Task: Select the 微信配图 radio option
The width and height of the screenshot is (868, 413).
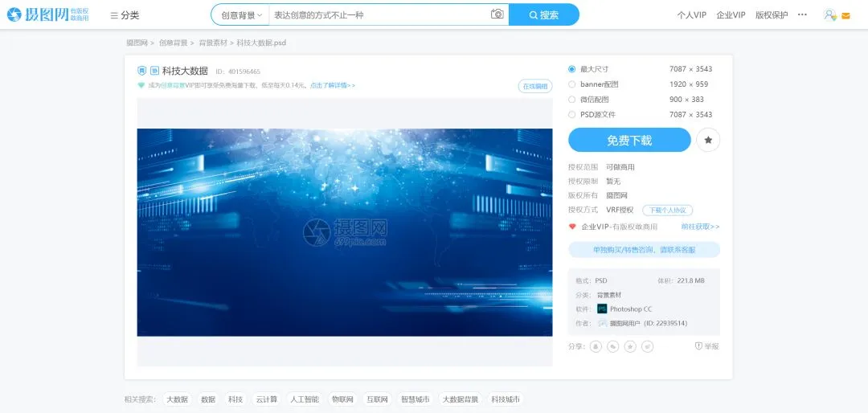Action: (572, 100)
